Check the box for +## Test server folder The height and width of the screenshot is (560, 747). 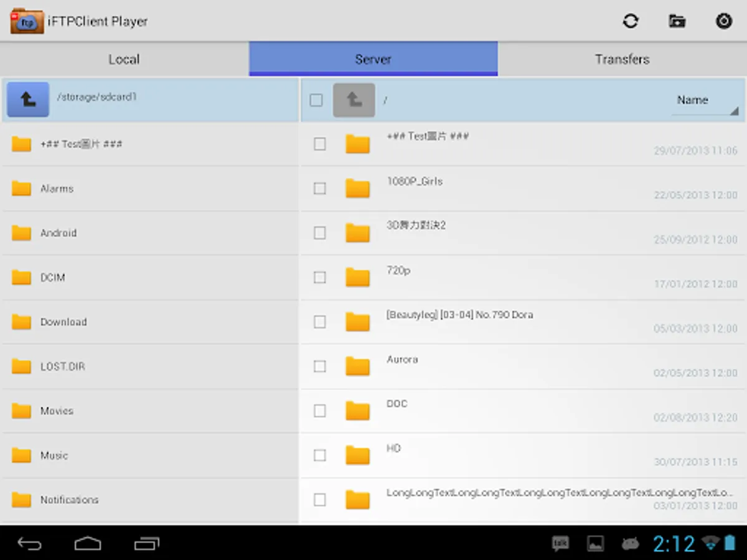click(x=320, y=144)
